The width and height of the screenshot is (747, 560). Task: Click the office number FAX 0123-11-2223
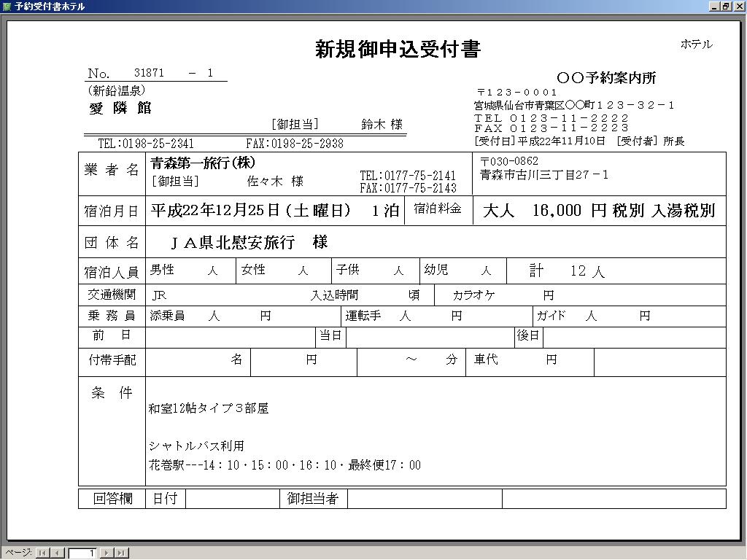point(551,128)
